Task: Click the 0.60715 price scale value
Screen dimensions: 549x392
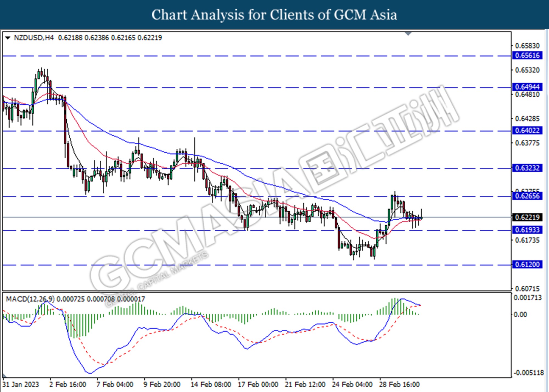Action: pyautogui.click(x=527, y=289)
